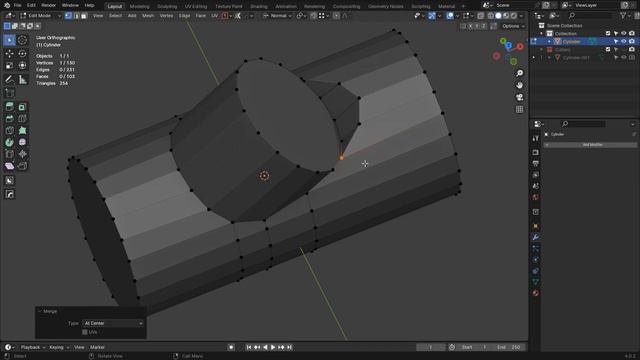Open the Playback dropdown in timeline

(x=33, y=347)
